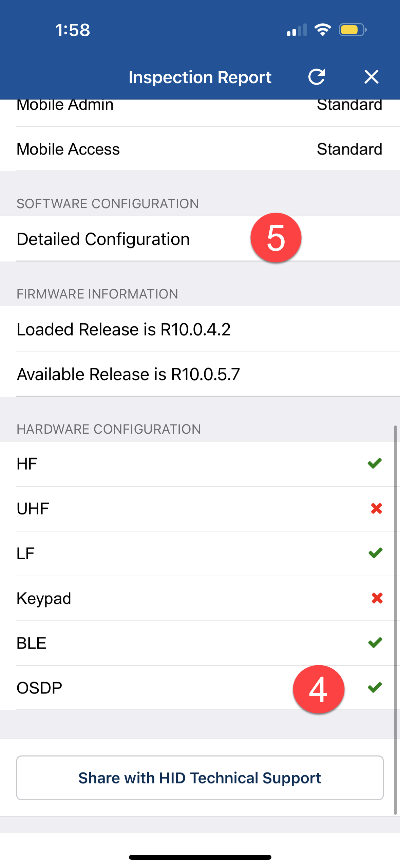Tap the Inspection Report title

pos(200,77)
